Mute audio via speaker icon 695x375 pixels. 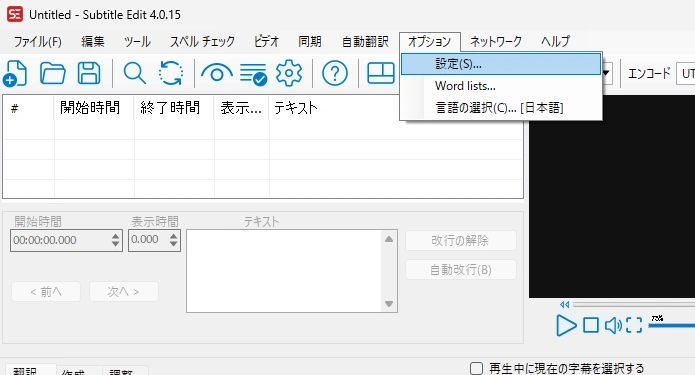click(613, 325)
